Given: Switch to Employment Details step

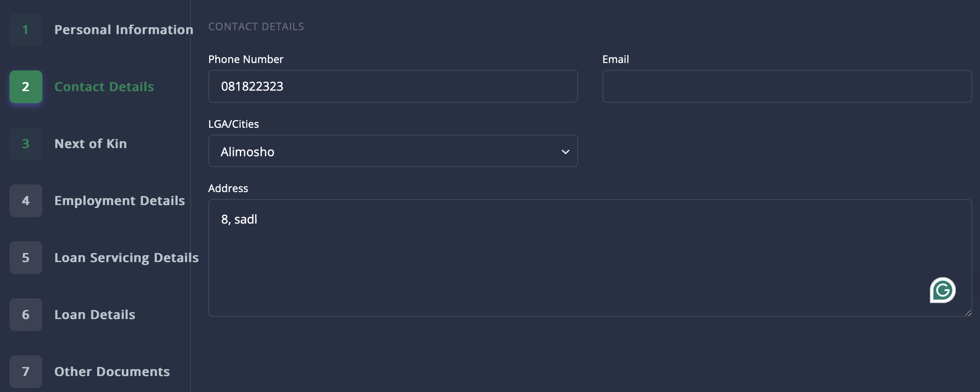Looking at the screenshot, I should click(120, 201).
